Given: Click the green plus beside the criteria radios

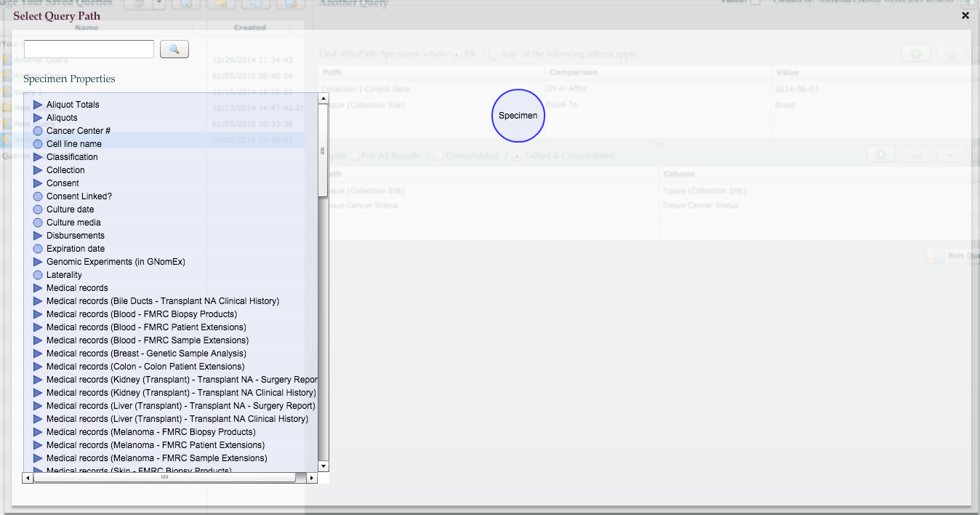Looking at the screenshot, I should pos(916,54).
